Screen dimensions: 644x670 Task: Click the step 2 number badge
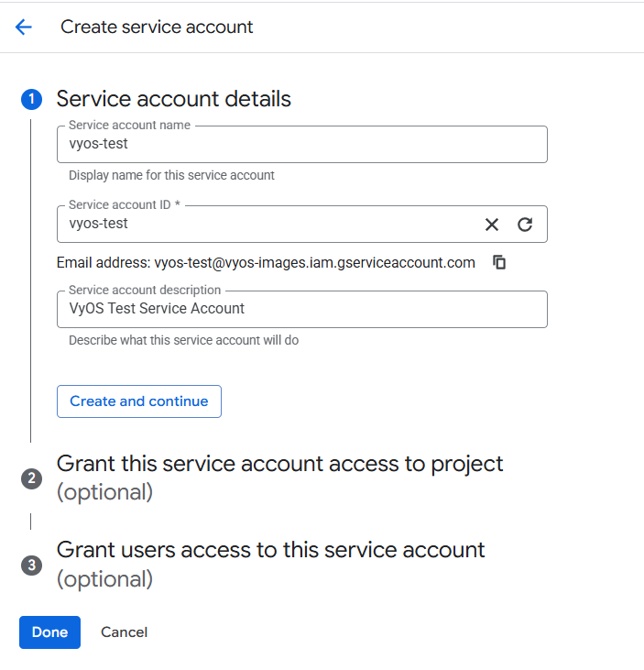tap(31, 478)
